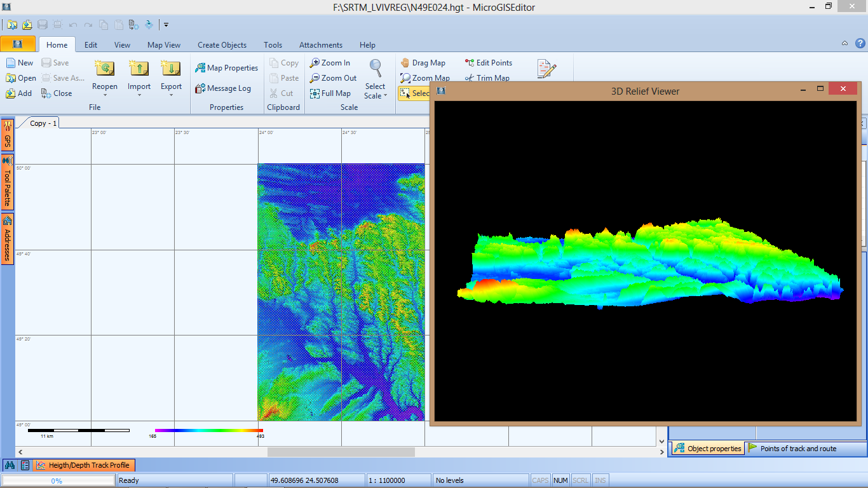The width and height of the screenshot is (868, 488).
Task: Click the binoculars search icon in bottom bar
Action: point(10,465)
